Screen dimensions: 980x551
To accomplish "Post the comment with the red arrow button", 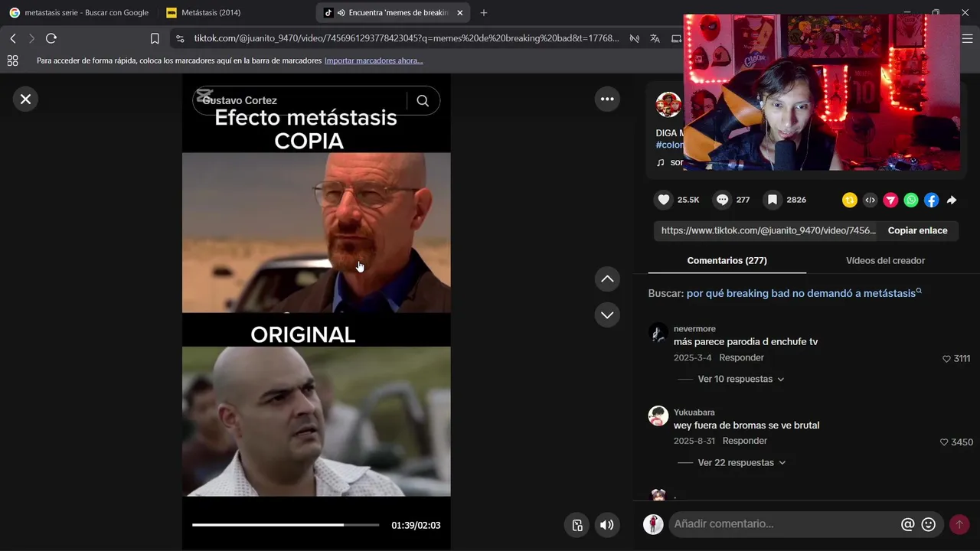I will [x=959, y=524].
